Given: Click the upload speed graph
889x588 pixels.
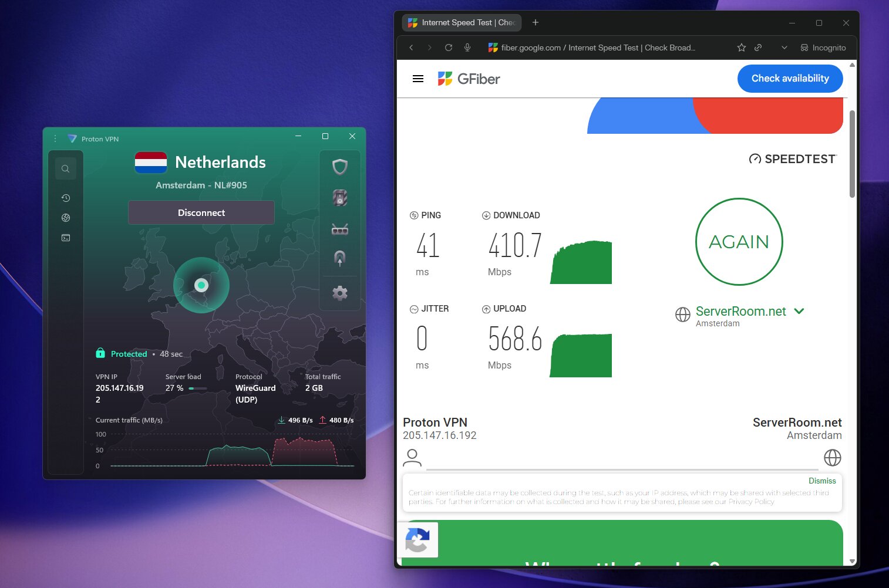Looking at the screenshot, I should pyautogui.click(x=581, y=356).
